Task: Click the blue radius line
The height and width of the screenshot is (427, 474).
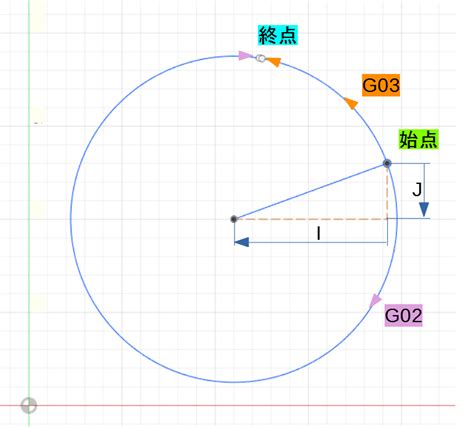Action: click(310, 191)
